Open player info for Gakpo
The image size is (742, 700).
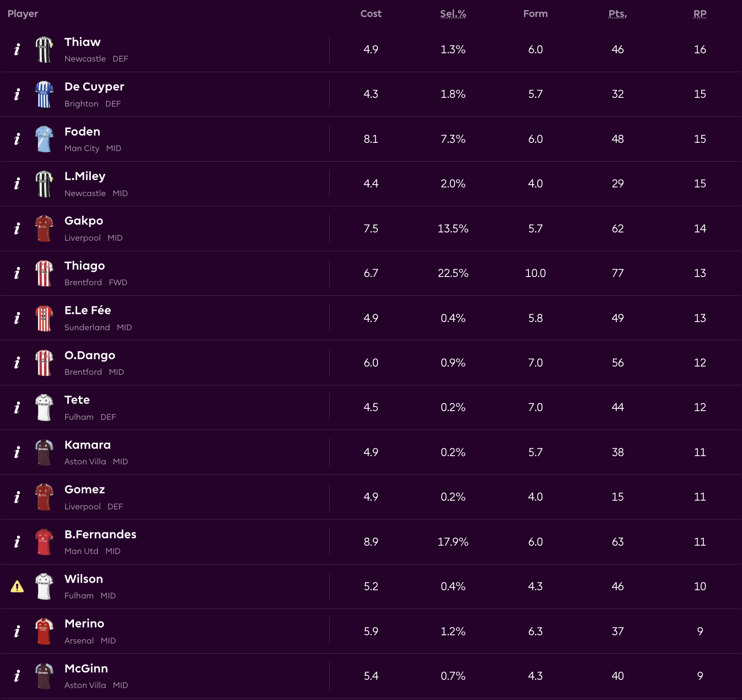click(17, 229)
